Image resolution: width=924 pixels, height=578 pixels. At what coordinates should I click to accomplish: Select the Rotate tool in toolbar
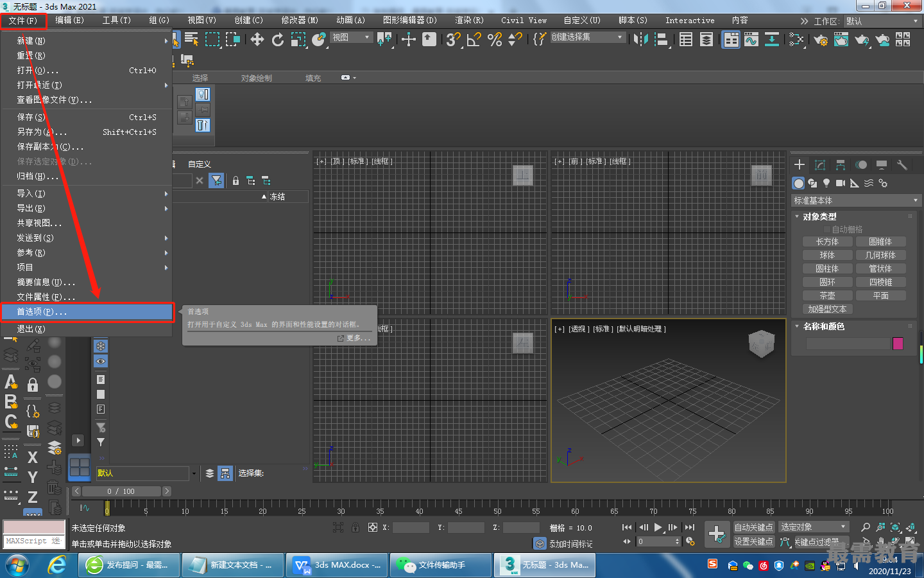pos(278,40)
